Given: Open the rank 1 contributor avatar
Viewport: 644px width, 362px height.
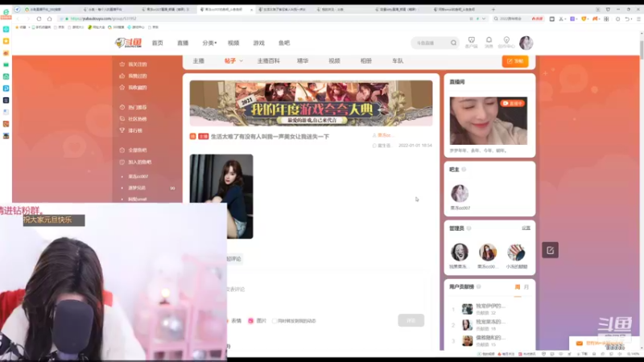Looking at the screenshot, I should 468,309.
